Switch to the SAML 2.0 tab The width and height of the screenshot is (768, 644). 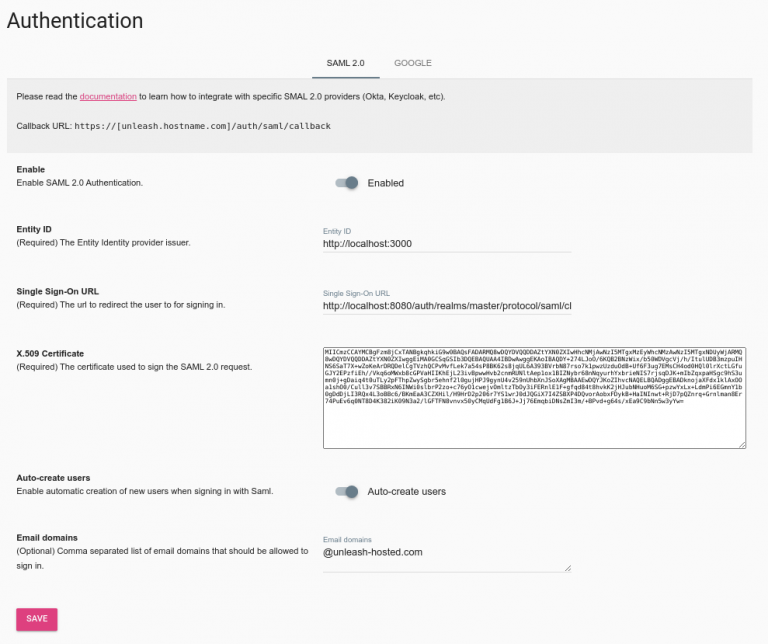tap(345, 63)
